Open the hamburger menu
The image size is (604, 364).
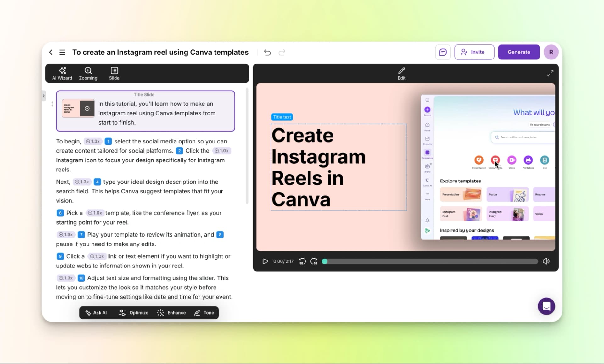(62, 52)
